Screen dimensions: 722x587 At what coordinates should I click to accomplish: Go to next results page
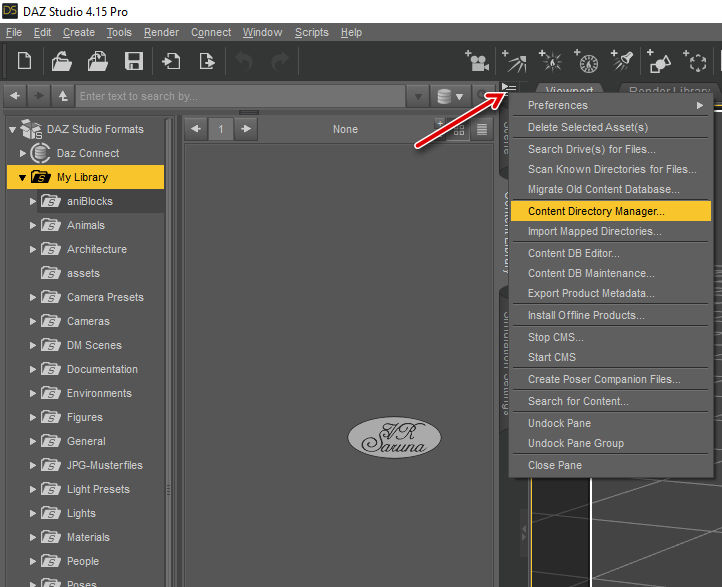point(246,129)
